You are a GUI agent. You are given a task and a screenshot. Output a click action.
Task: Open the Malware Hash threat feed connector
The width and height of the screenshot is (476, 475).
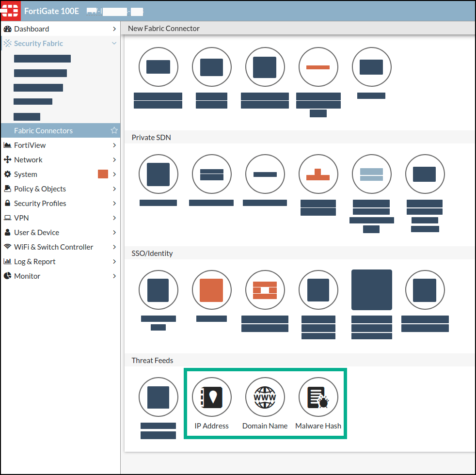318,397
